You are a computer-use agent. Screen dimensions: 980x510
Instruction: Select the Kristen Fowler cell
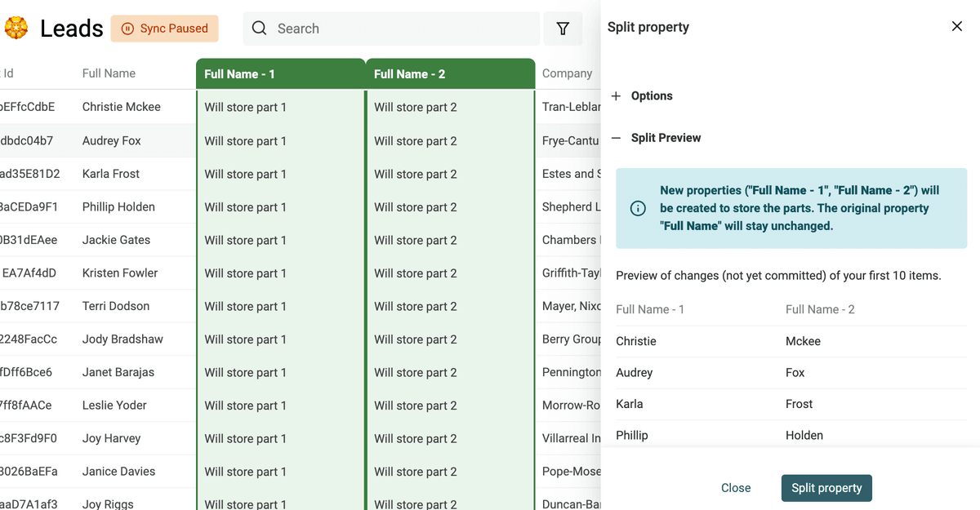[120, 273]
